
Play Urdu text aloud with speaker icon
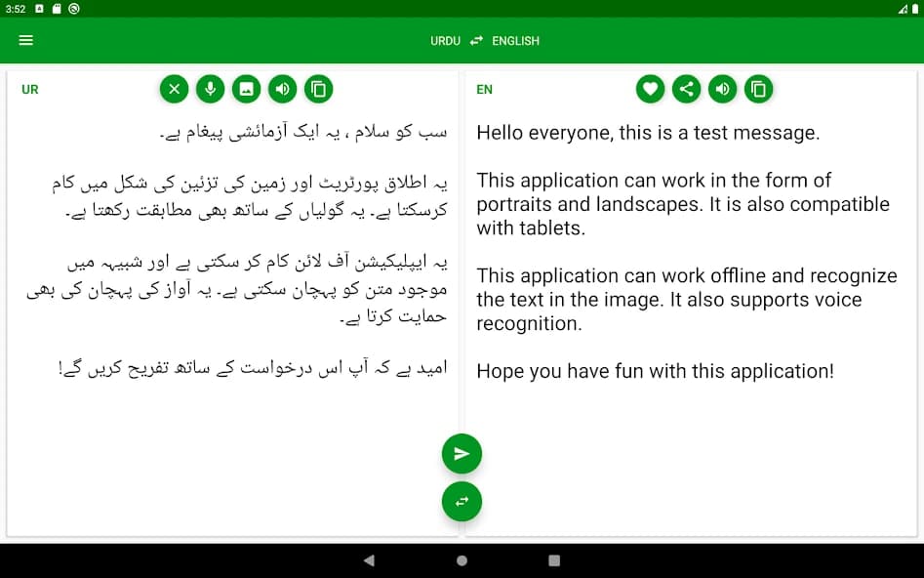pyautogui.click(x=282, y=89)
